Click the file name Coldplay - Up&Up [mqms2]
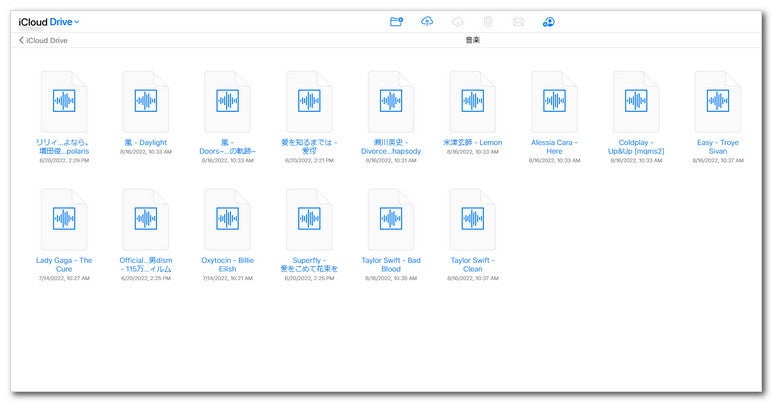The height and width of the screenshot is (403, 773). click(x=636, y=147)
